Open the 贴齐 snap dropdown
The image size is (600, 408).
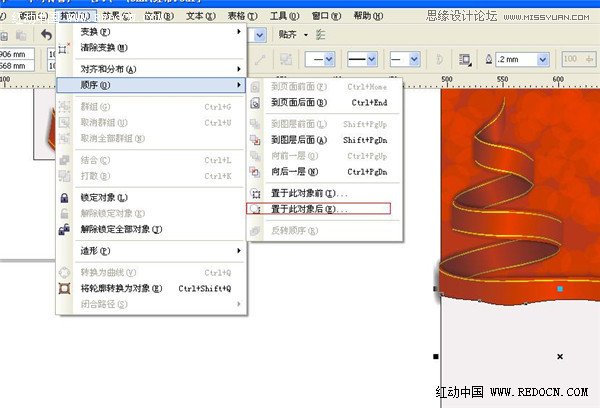pos(306,35)
